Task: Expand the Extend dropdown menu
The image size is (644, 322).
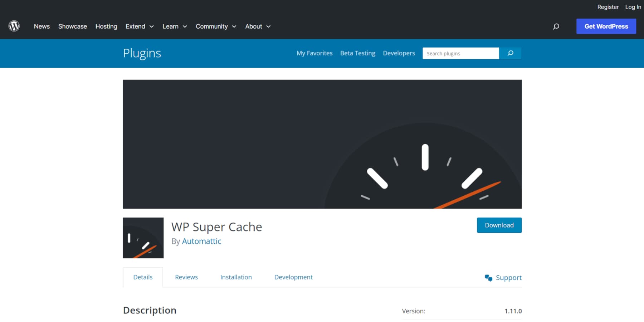Action: point(140,26)
